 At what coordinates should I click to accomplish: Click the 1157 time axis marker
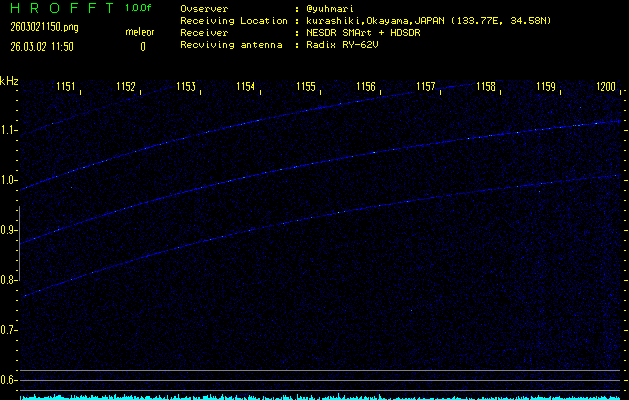click(426, 88)
